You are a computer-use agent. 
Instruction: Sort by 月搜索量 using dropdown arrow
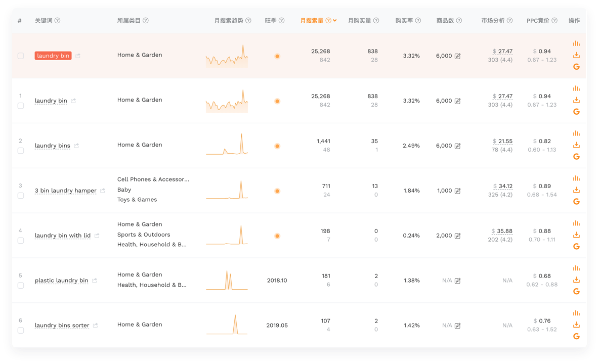pos(335,21)
